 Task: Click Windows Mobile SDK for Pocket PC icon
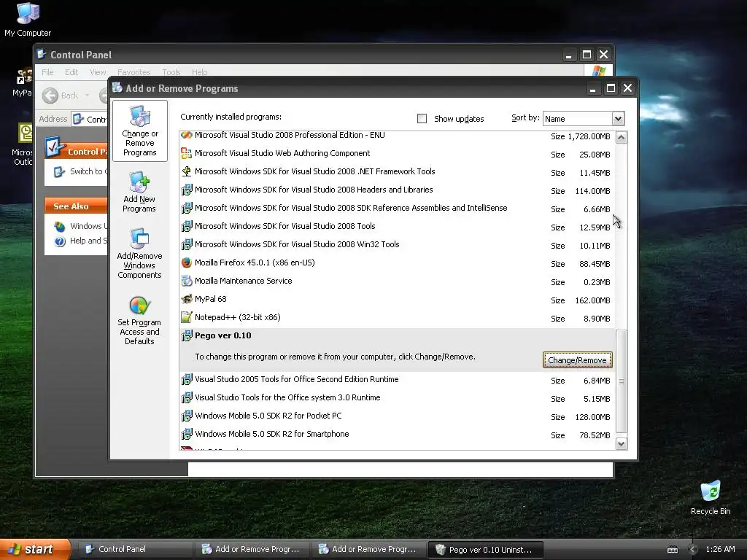[187, 416]
